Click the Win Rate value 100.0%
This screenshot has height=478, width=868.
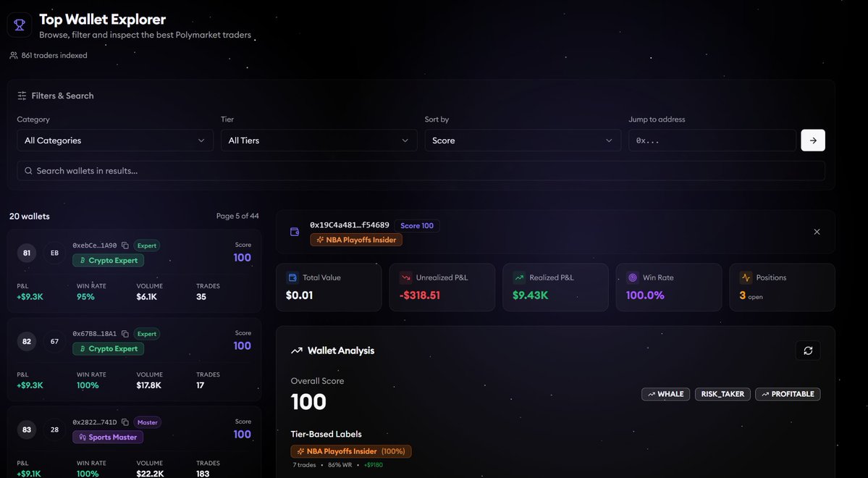tap(645, 295)
